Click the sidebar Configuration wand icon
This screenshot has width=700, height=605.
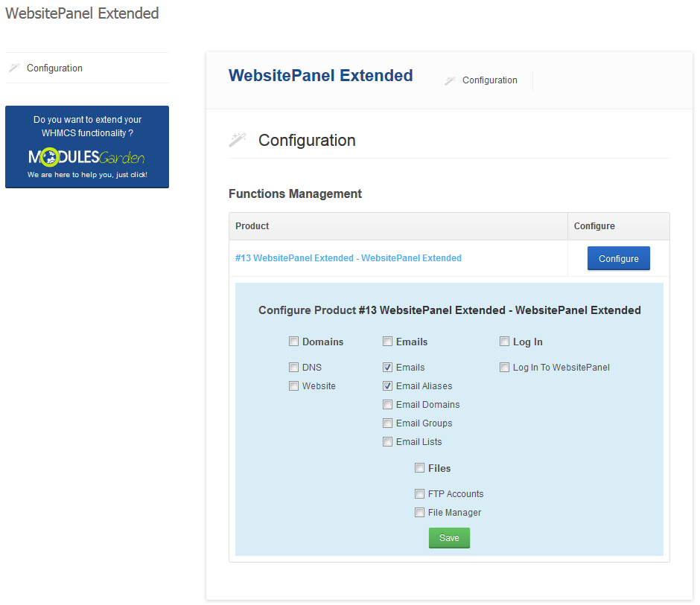coord(14,68)
